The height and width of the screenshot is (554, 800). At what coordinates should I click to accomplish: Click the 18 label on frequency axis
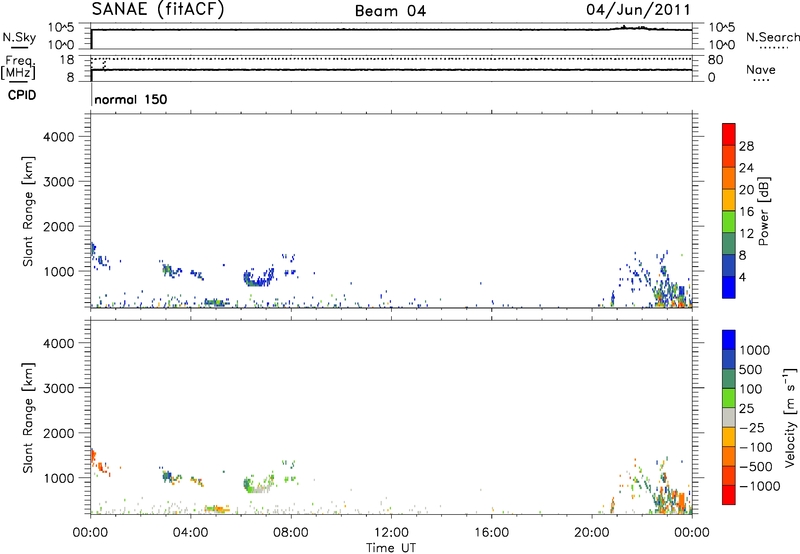pos(66,60)
